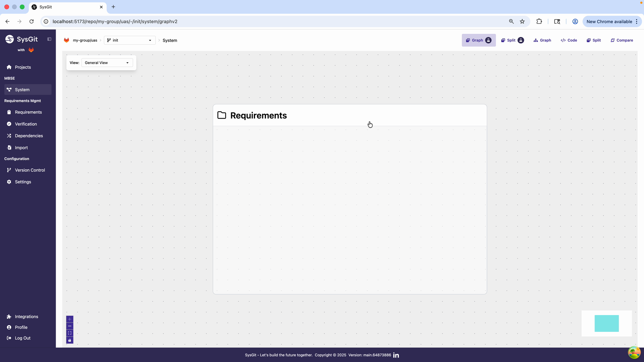Zoom in on the graph canvas
Screen dimensions: 644x362
[x=69, y=319]
